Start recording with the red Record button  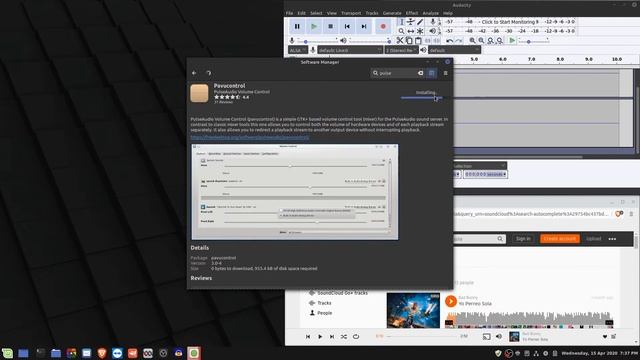pyautogui.click(x=383, y=27)
